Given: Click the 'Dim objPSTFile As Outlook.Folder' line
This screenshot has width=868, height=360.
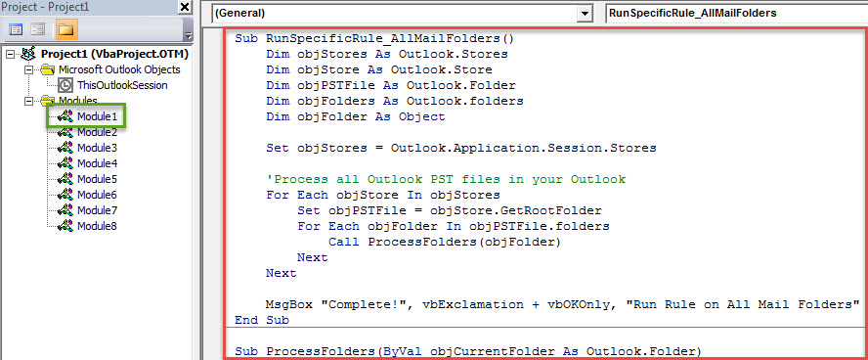Looking at the screenshot, I should coord(391,85).
